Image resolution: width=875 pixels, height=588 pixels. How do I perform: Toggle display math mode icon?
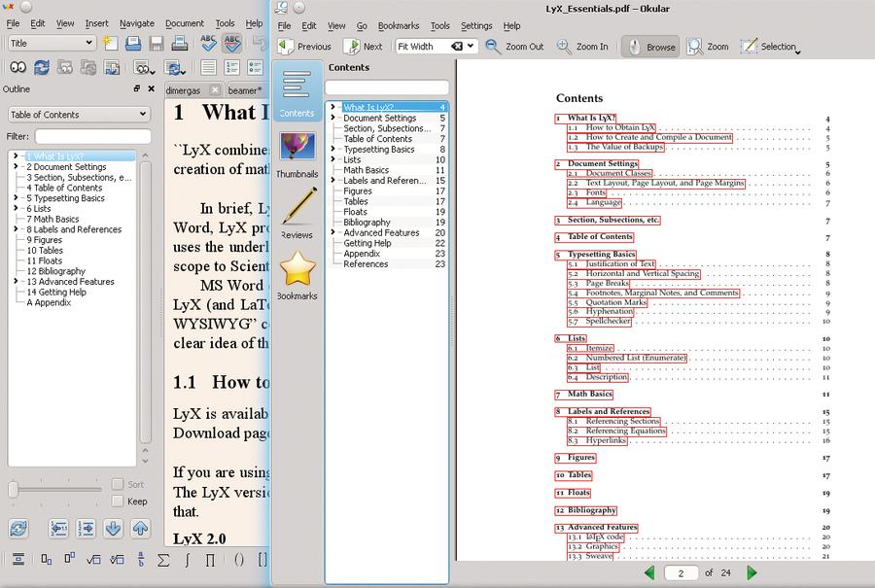[x=18, y=559]
